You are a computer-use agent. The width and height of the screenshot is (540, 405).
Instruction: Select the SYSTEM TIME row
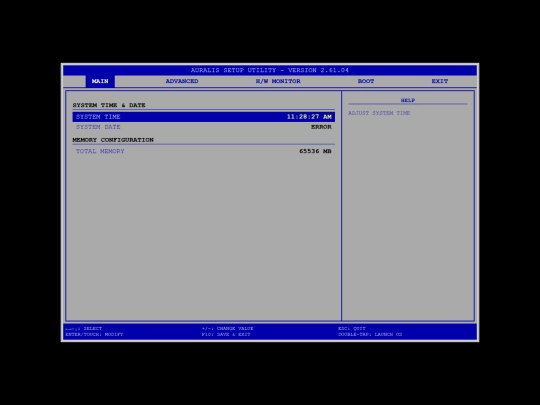204,117
